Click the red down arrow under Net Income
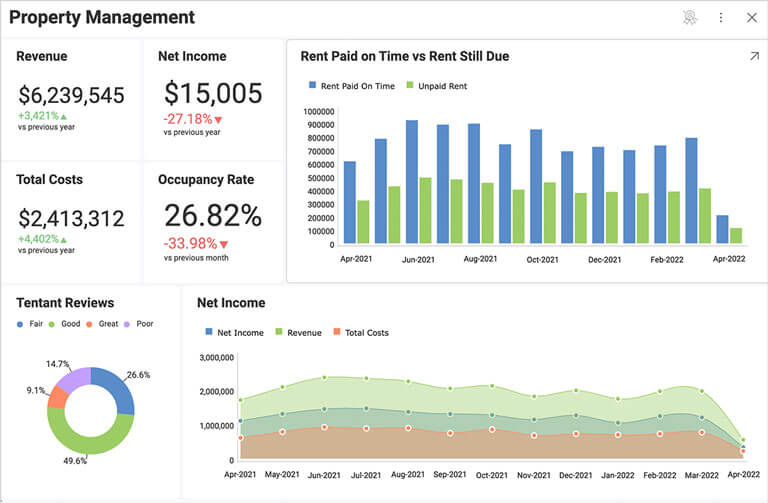Image resolution: width=768 pixels, height=503 pixels. coord(218,120)
